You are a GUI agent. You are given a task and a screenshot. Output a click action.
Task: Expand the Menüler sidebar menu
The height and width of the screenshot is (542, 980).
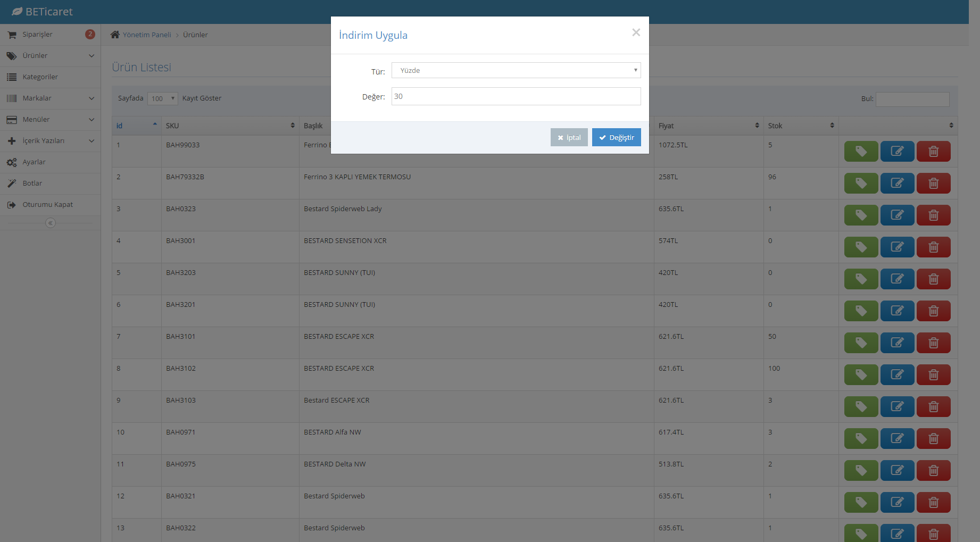[x=50, y=120]
